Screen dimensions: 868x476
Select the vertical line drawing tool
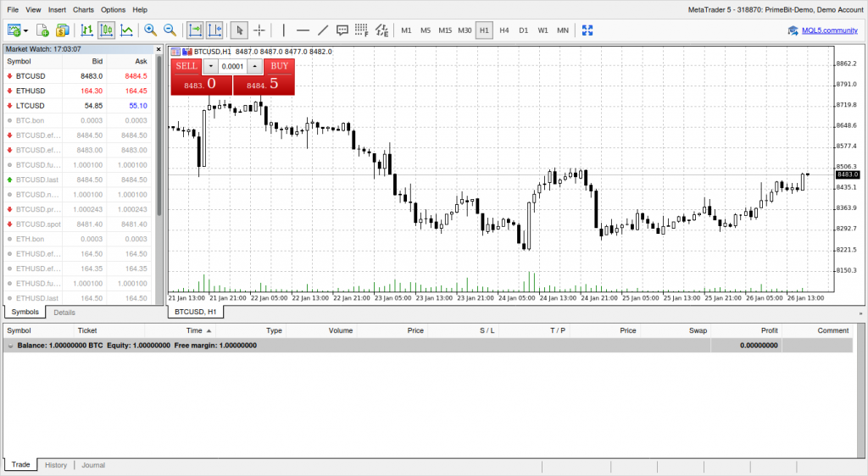tap(283, 30)
